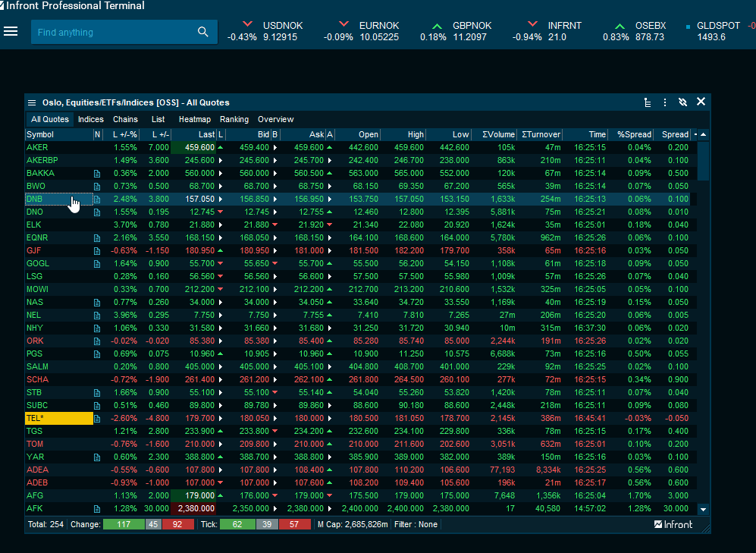The width and height of the screenshot is (756, 553).
Task: Toggle the unlink window icon
Action: coord(682,102)
